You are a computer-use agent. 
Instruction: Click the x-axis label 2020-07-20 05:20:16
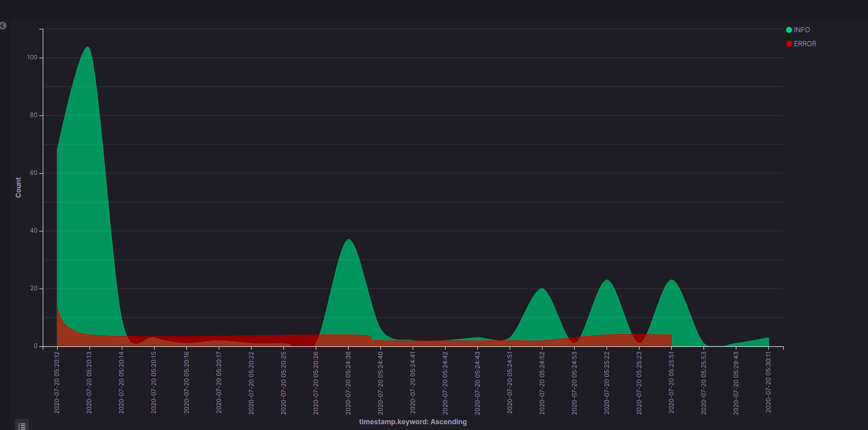pos(186,382)
